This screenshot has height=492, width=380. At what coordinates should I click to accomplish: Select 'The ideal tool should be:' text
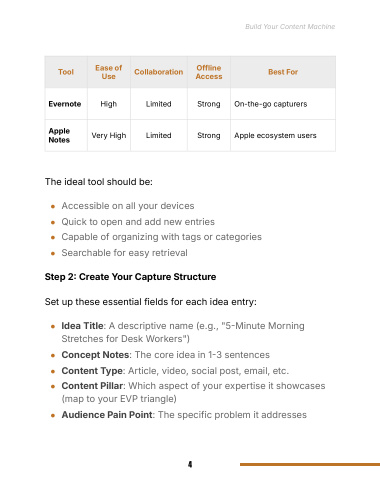99,182
